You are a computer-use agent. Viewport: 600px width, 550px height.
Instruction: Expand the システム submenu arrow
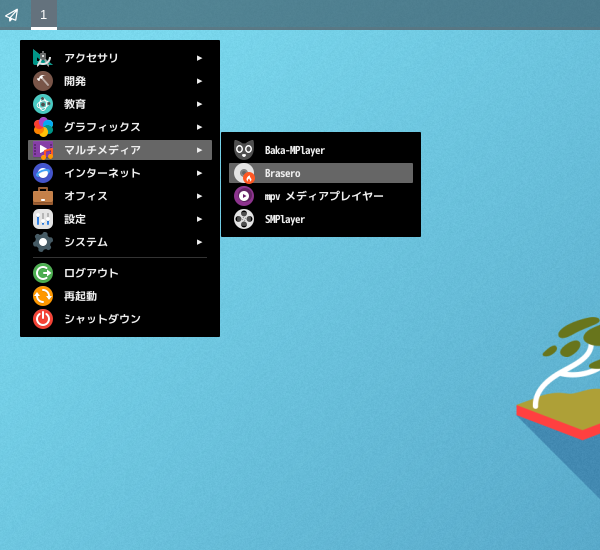199,242
